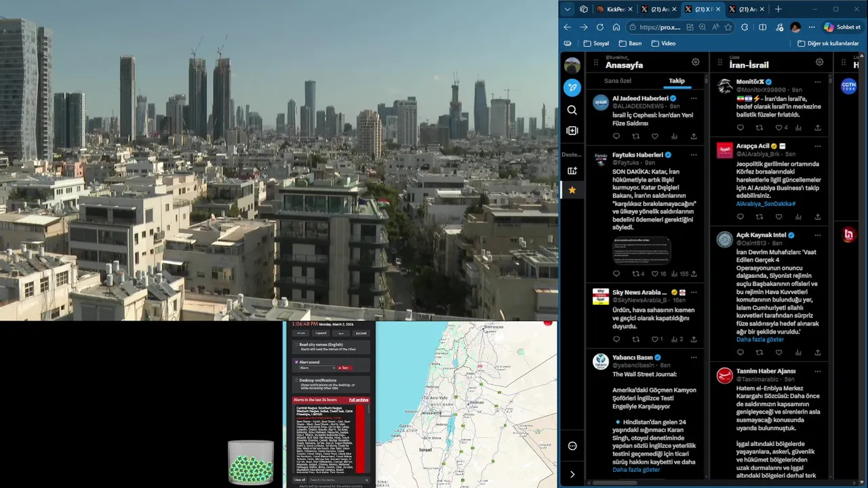This screenshot has width=868, height=488.
Task: Like the MonitörX post
Action: pos(778,127)
